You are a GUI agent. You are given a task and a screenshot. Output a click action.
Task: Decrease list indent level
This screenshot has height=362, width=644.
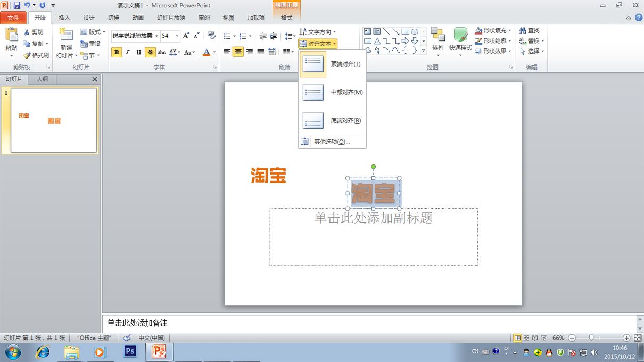click(263, 36)
